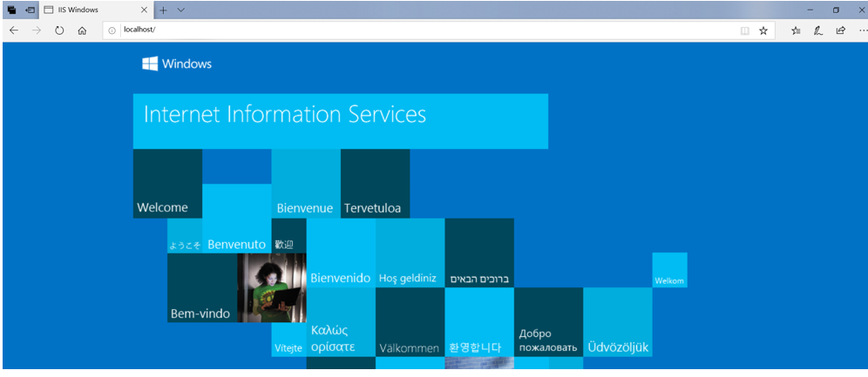The height and width of the screenshot is (377, 868).
Task: Click the Windows logo on page
Action: pos(177,64)
